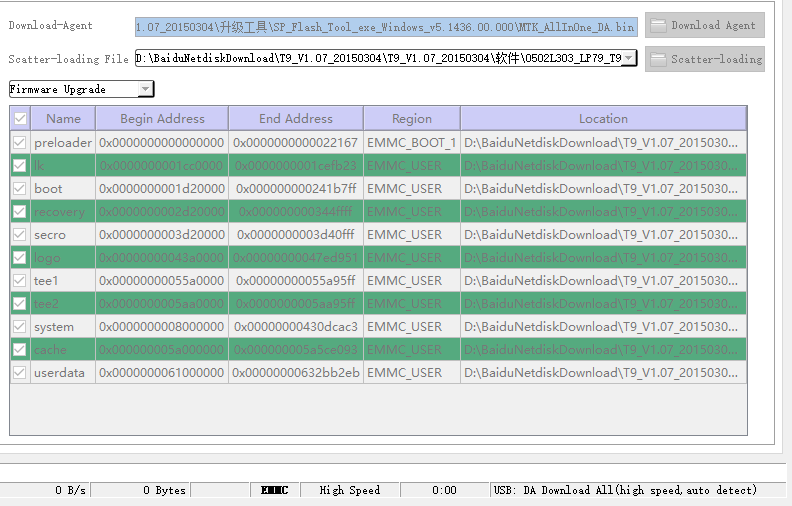Click the tee1 location path cell
Viewport: 792px width, 506px height.
[603, 281]
